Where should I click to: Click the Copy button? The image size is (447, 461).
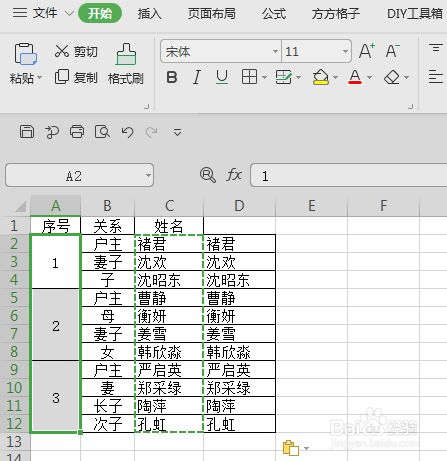tap(76, 78)
